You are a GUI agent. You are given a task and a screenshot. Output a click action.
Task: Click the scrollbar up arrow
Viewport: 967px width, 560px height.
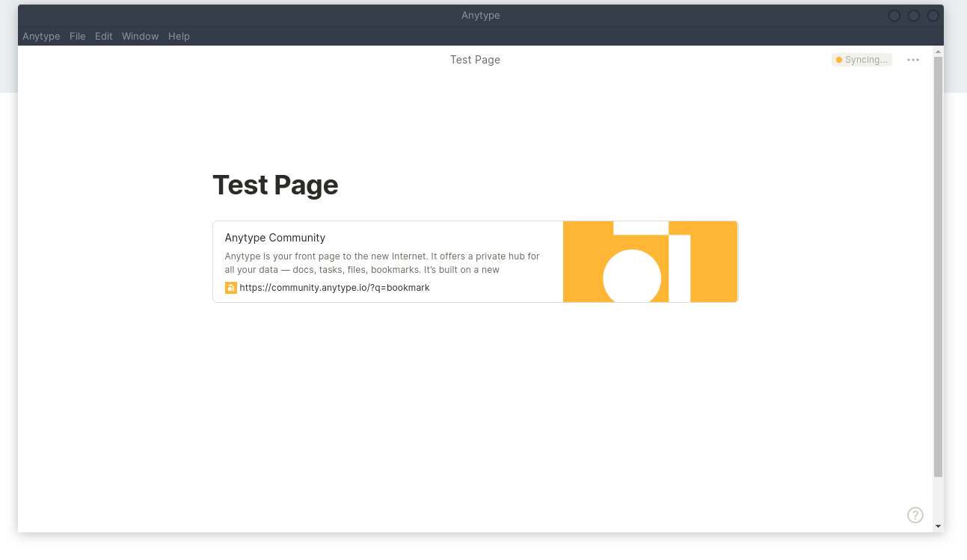pos(938,52)
